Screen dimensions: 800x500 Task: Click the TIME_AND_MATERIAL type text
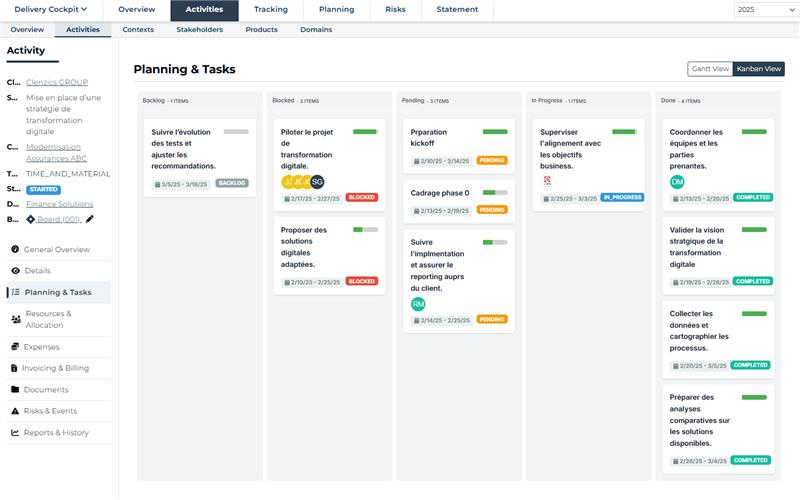click(68, 173)
